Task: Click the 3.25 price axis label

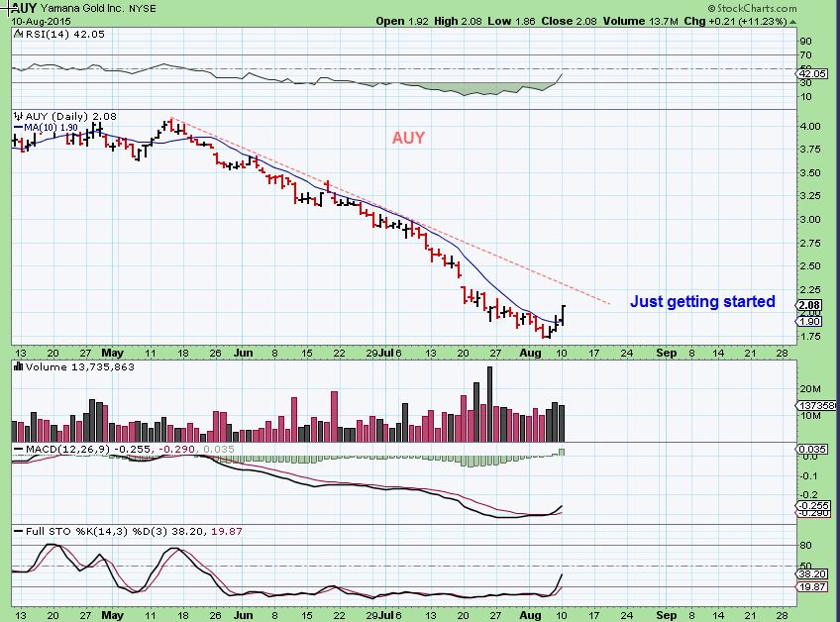Action: pyautogui.click(x=810, y=195)
